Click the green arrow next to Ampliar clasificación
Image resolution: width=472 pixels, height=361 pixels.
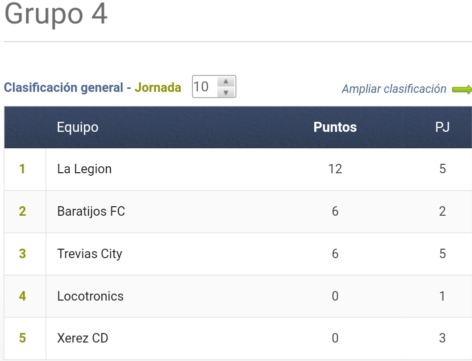coord(462,89)
